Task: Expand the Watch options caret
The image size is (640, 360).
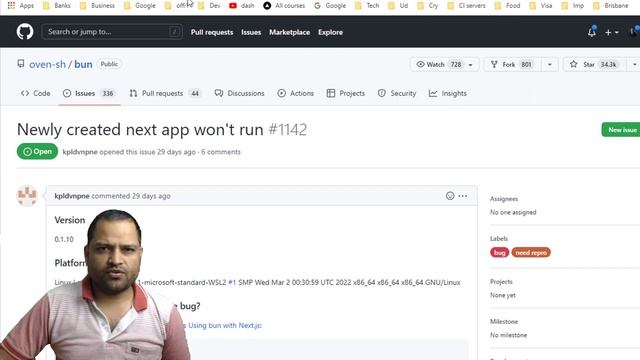Action: pos(471,64)
